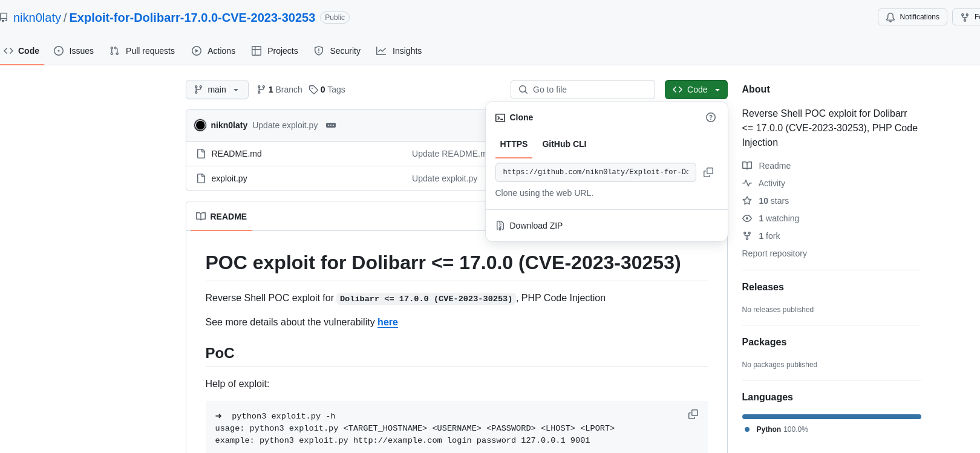Open the README.md file
The width and height of the screenshot is (980, 453).
[237, 154]
